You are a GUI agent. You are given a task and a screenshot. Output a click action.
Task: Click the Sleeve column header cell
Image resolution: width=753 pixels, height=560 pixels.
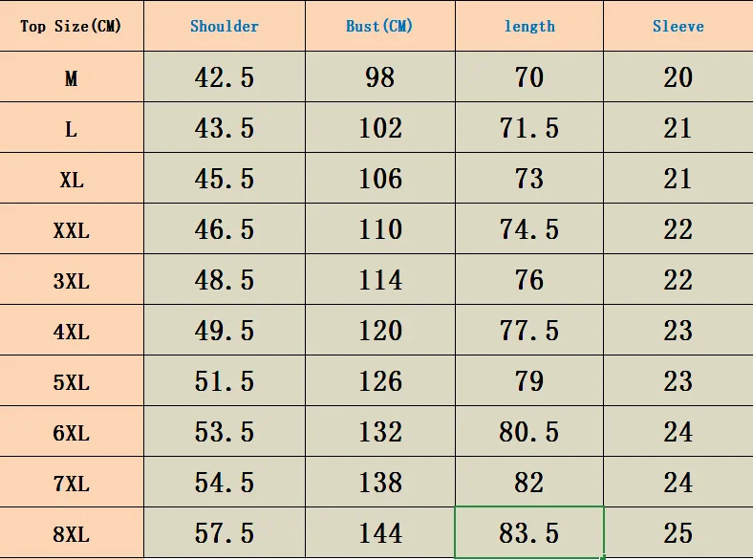tap(678, 26)
